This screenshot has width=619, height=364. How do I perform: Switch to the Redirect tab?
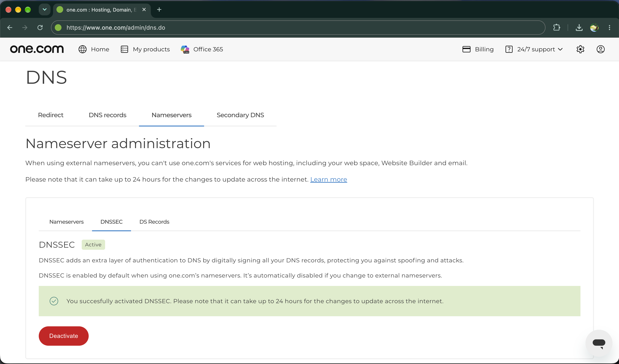tap(51, 115)
